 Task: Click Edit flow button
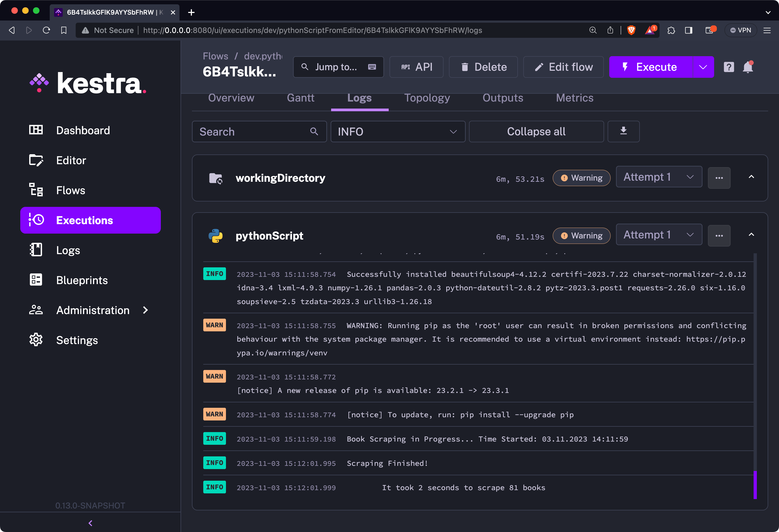[x=564, y=67]
